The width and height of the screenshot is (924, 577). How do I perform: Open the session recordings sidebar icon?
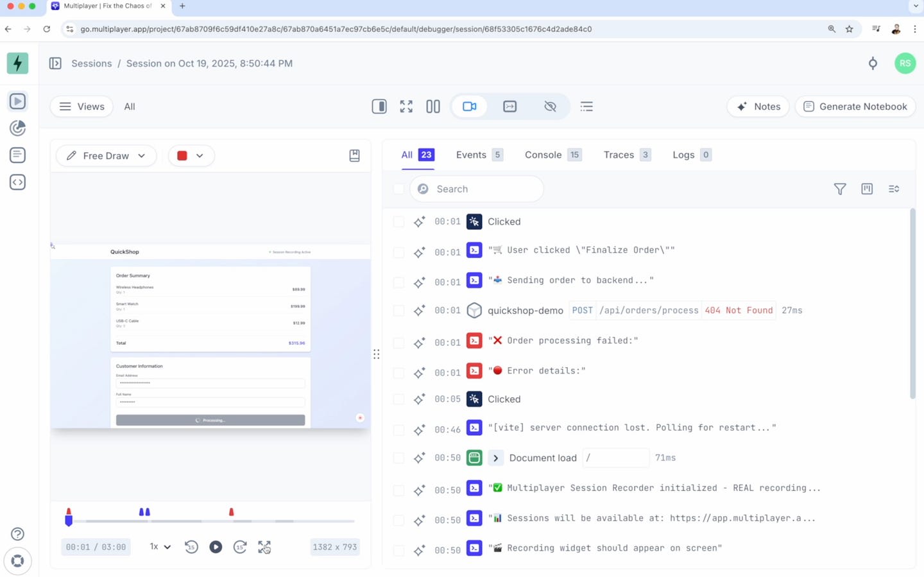(17, 101)
